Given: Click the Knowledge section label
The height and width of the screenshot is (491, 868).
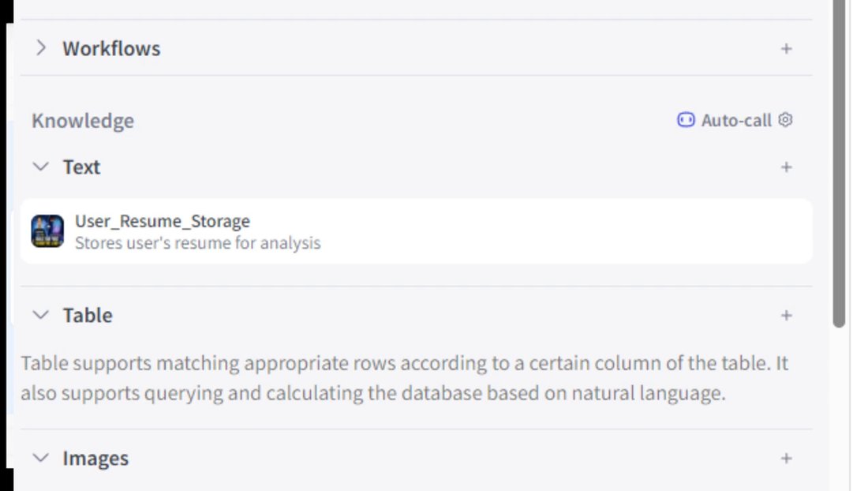Looking at the screenshot, I should click(83, 121).
